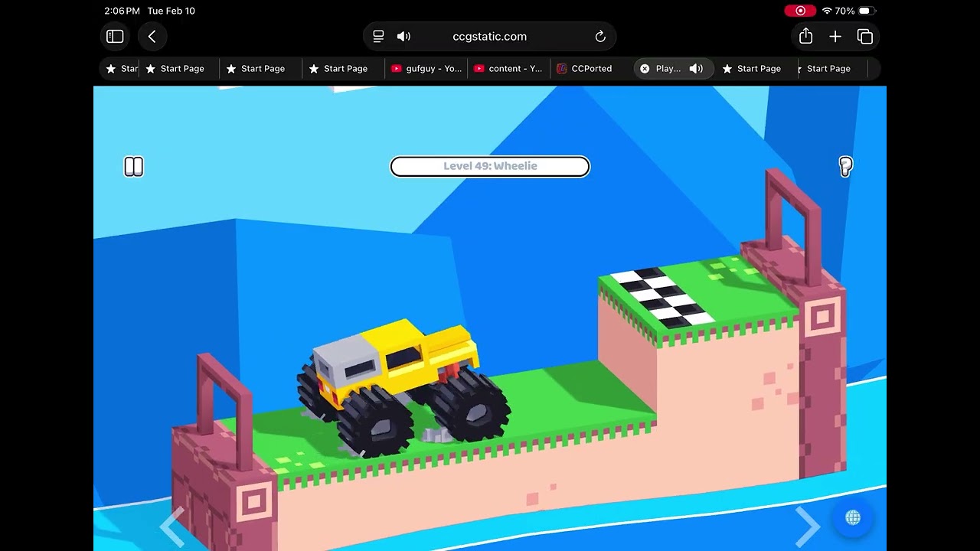Tap the left drive arrow
Screen dimensions: 980x551
(x=172, y=527)
